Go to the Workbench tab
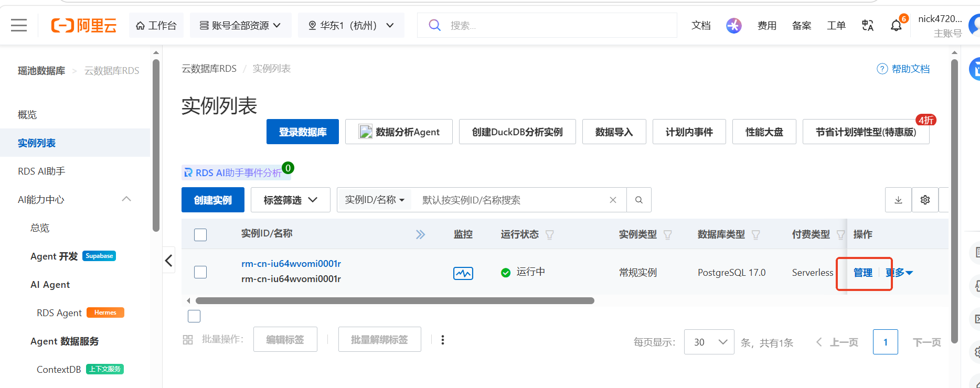The image size is (980, 388). [x=156, y=25]
